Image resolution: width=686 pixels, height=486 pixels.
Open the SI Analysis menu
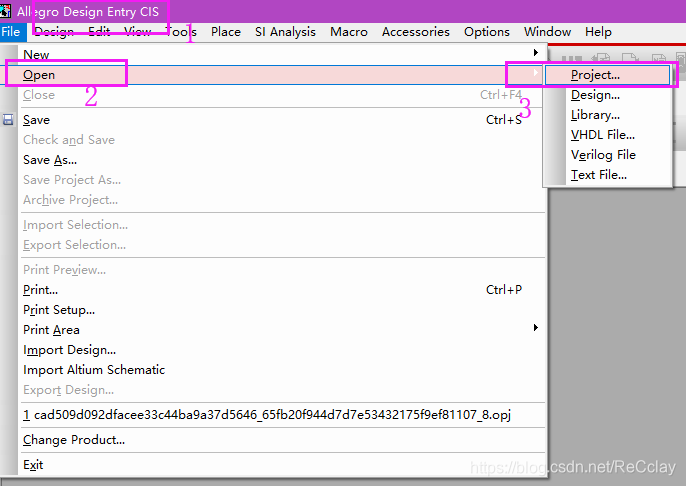point(285,32)
